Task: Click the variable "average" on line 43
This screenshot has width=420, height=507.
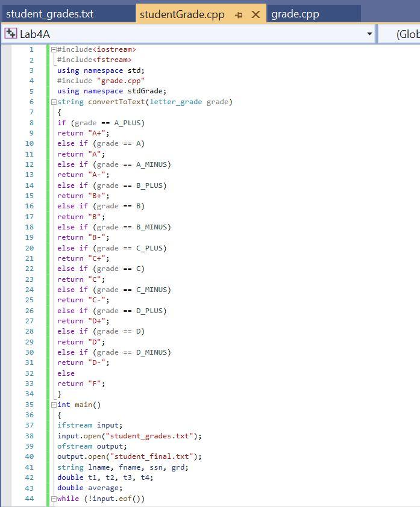Action: pos(103,488)
